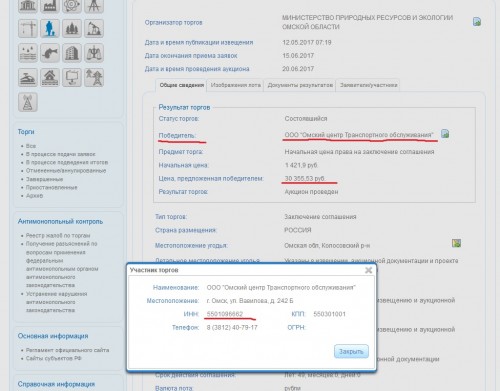Open the Заявители/участники tab
Screen dimensions: 500x391
point(368,85)
